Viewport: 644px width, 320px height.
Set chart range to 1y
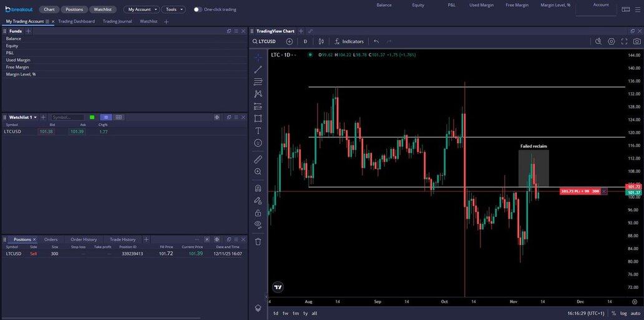pos(305,313)
